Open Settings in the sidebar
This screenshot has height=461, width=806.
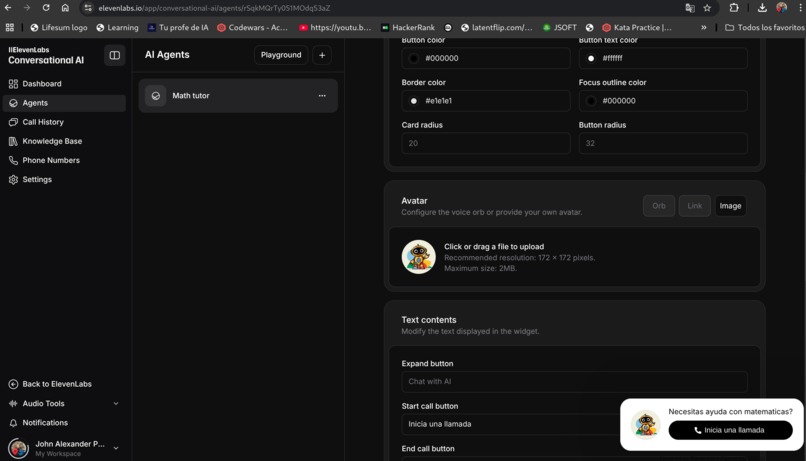pos(64,179)
